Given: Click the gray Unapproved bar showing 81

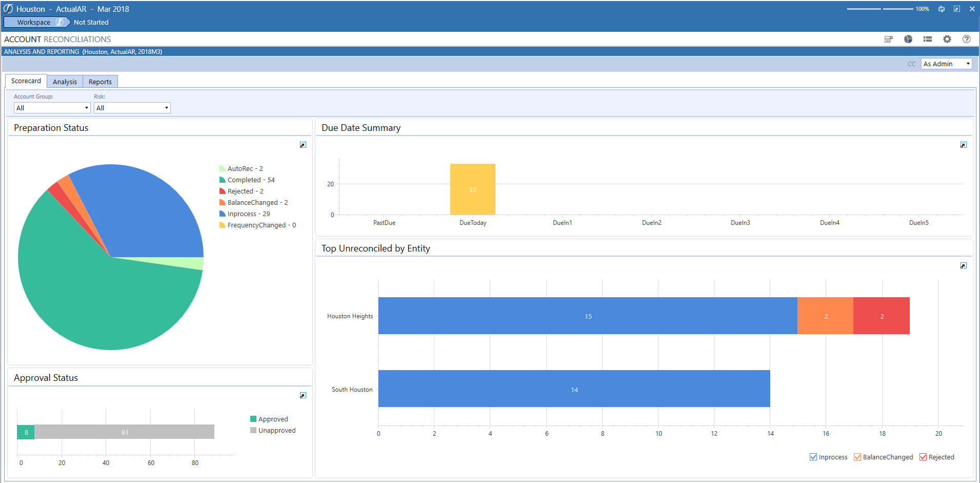Looking at the screenshot, I should [125, 432].
